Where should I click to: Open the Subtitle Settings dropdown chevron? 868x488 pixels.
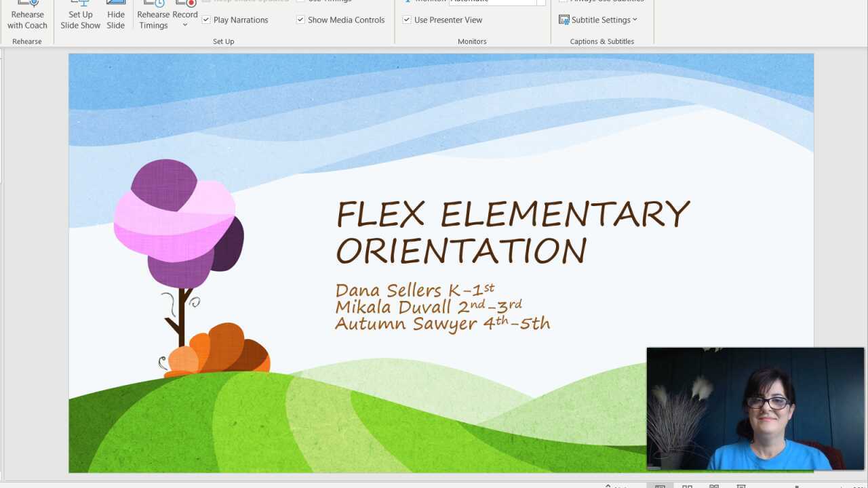tap(635, 20)
